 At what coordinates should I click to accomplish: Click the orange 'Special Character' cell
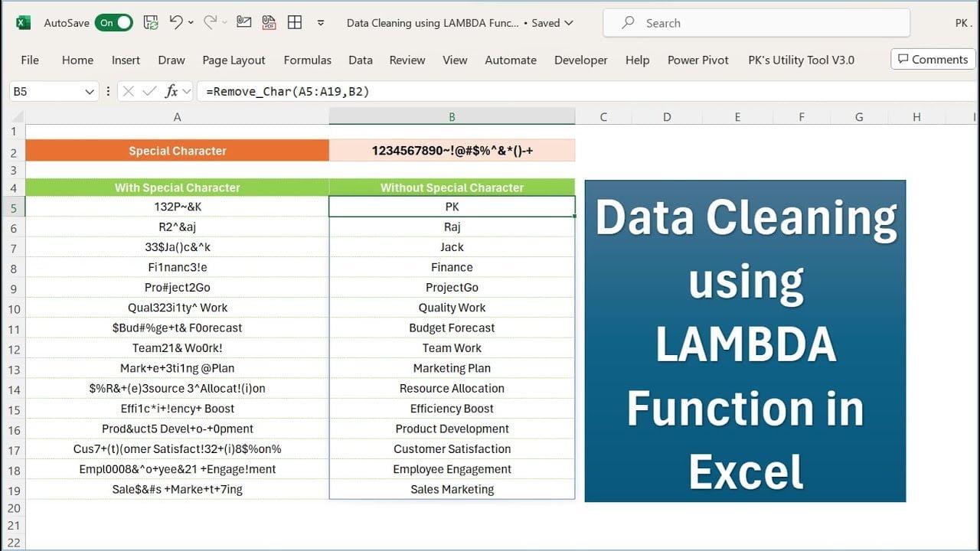[x=178, y=151]
